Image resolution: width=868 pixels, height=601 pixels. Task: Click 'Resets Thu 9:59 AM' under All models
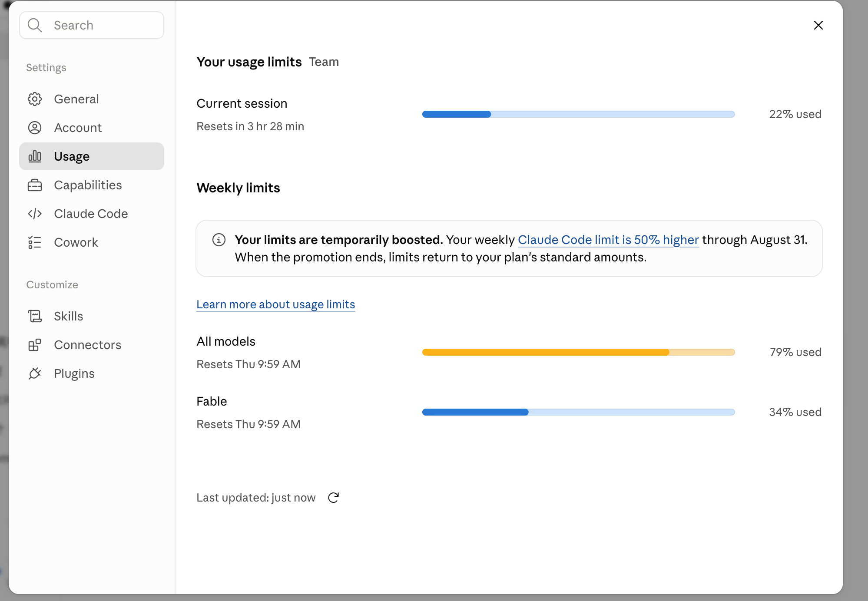click(x=248, y=364)
